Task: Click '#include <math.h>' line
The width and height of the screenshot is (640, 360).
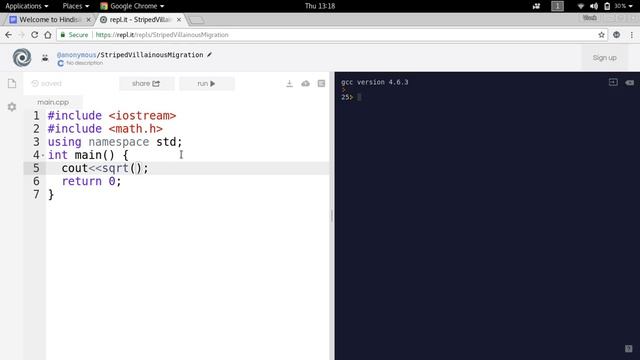Action: 105,129
